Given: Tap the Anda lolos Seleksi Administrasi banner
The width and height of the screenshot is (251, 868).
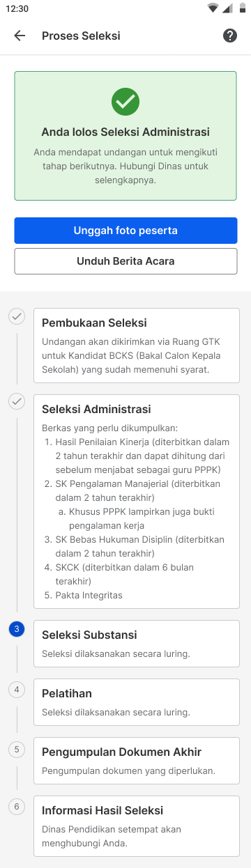Looking at the screenshot, I should [x=125, y=136].
